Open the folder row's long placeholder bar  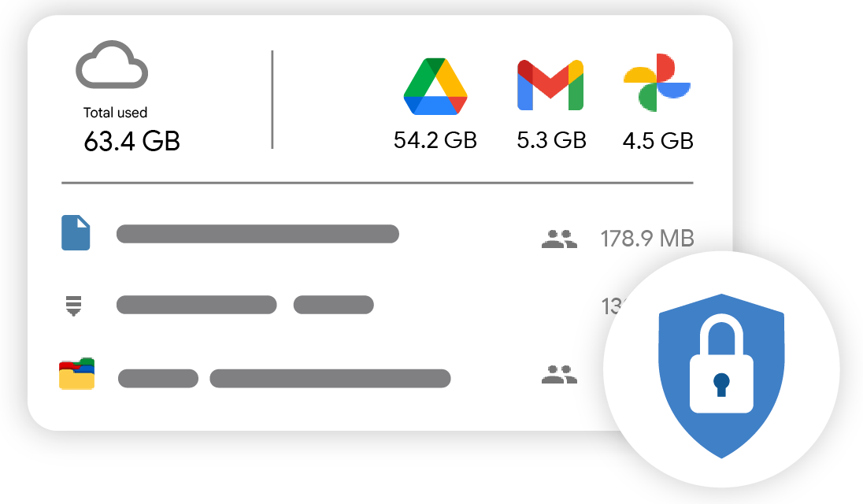[x=330, y=379]
